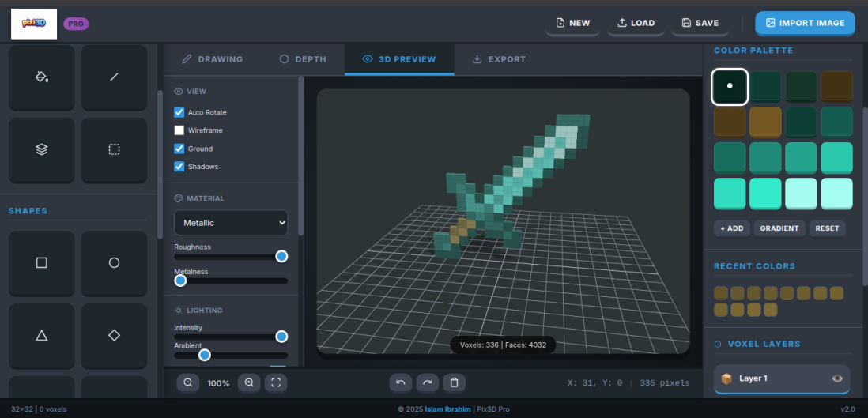Select the paint bucket fill tool

coord(42,77)
